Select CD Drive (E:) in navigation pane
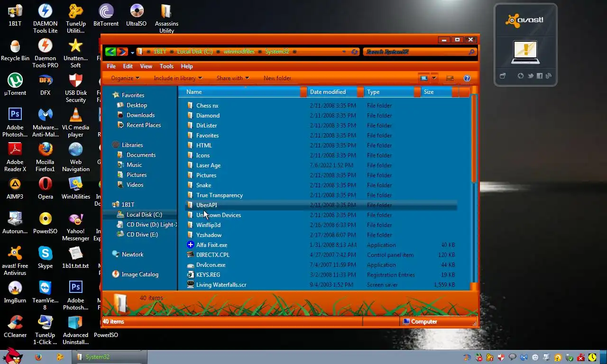Viewport: 607px width, 364px height. [x=142, y=235]
